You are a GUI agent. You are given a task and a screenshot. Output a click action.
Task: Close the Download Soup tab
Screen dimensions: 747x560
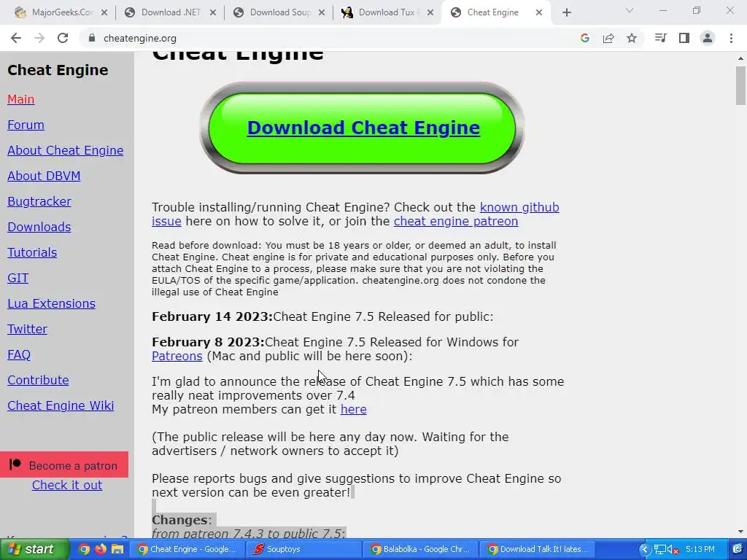[x=322, y=12]
